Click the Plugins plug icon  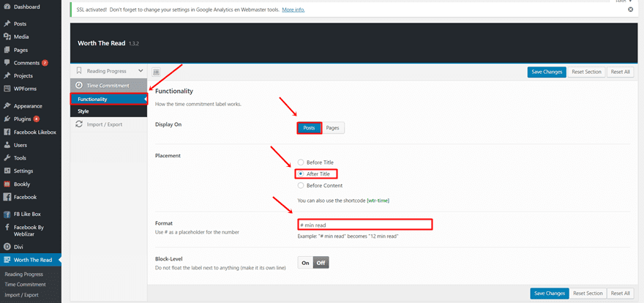tap(7, 119)
